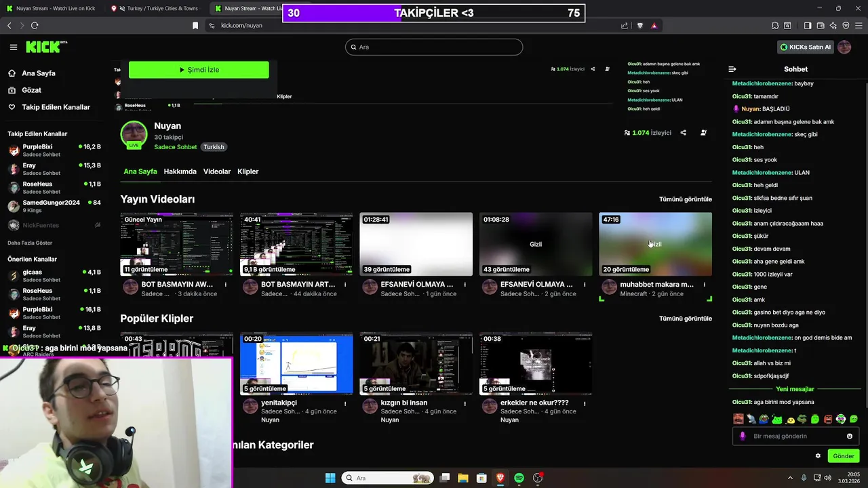This screenshot has height=488, width=868.
Task: Open the emoji picker in chat input
Action: pyautogui.click(x=850, y=436)
